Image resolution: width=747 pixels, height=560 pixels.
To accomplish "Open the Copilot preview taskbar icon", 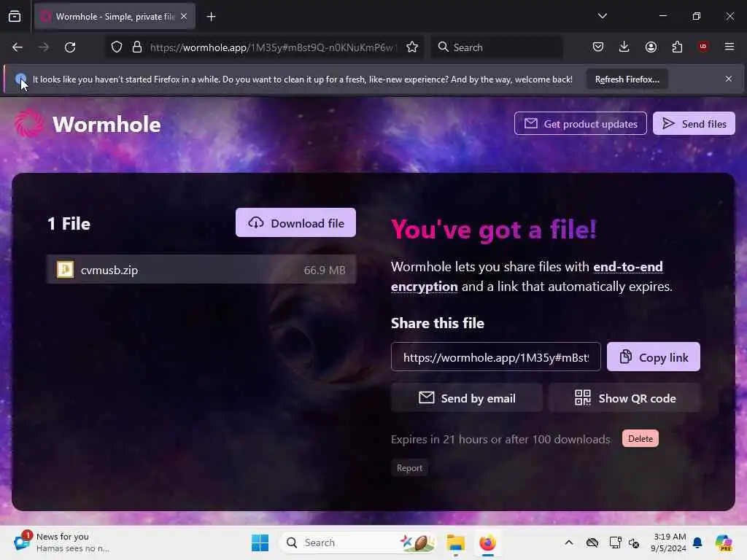I will coord(723,542).
